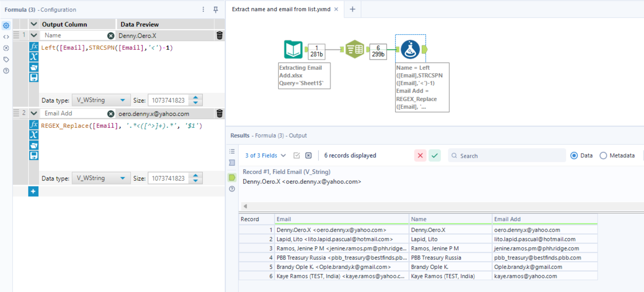Switch to Metadata view in Results
The width and height of the screenshot is (644, 292).
click(x=604, y=155)
